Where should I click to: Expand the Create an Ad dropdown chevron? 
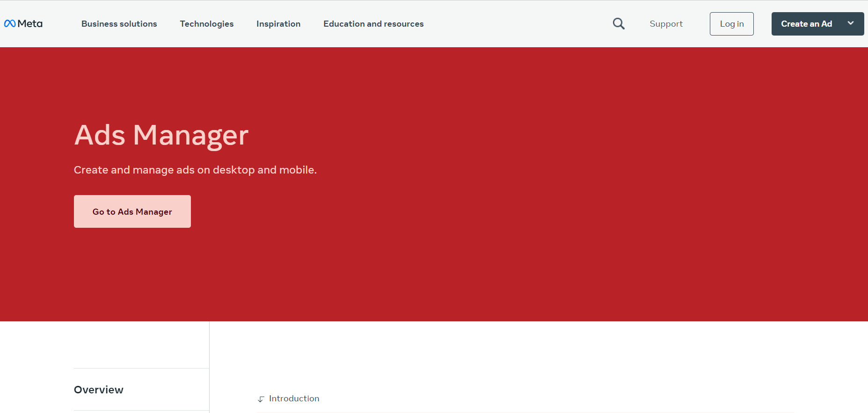[851, 23]
